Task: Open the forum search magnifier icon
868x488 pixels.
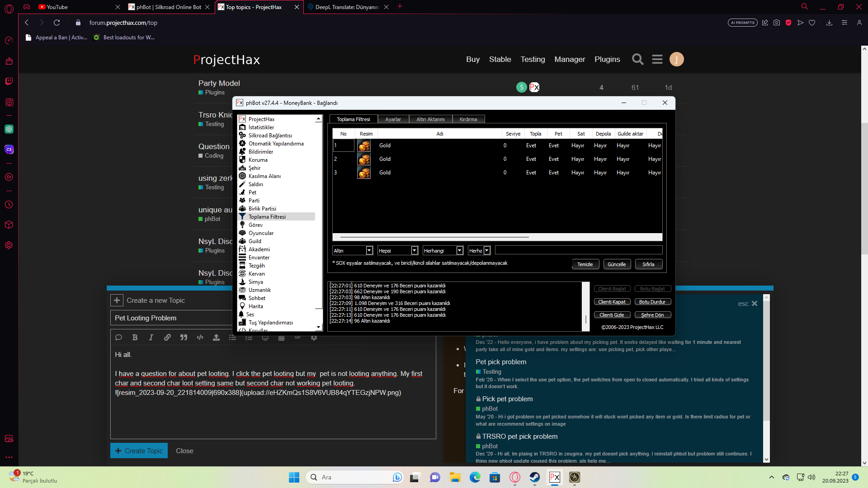Action: tap(637, 59)
